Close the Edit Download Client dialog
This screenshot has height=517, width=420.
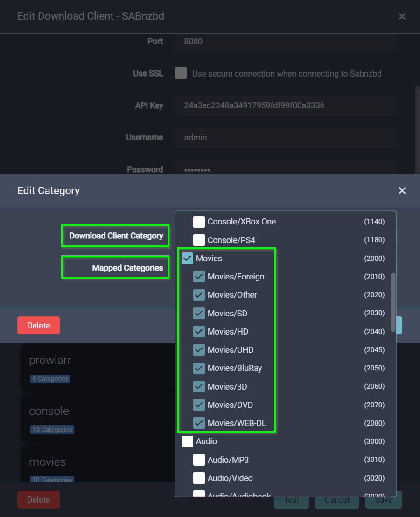[402, 16]
